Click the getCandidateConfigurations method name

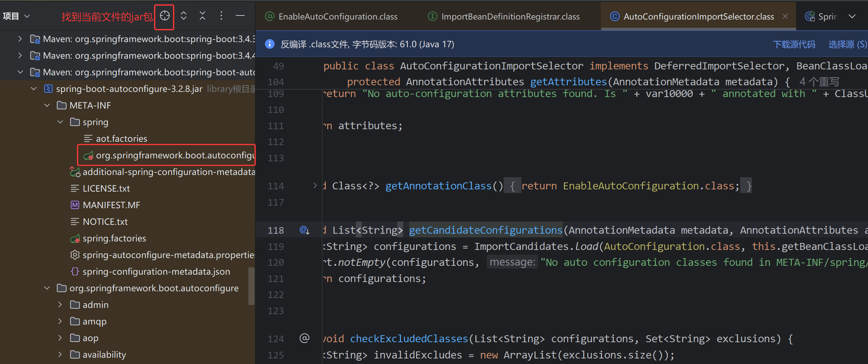pos(486,230)
